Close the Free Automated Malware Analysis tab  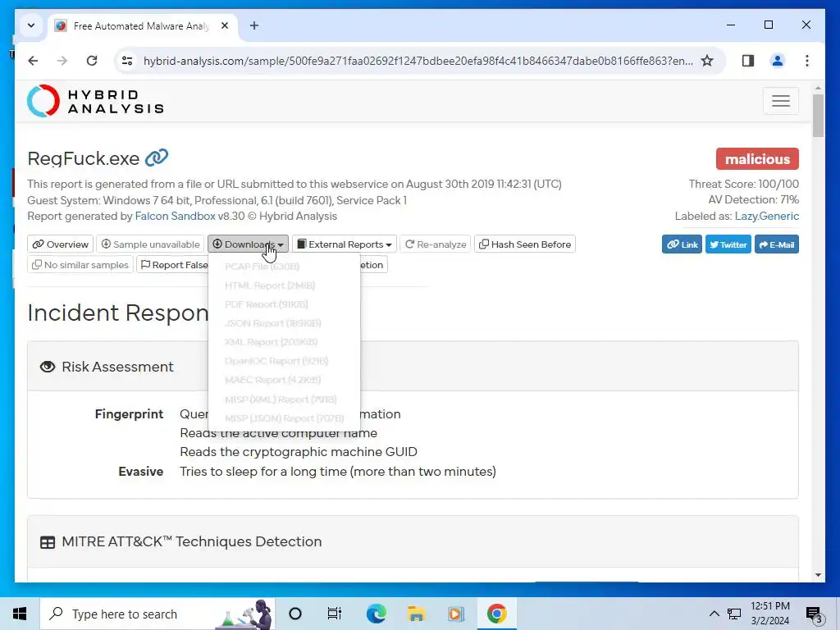click(225, 25)
